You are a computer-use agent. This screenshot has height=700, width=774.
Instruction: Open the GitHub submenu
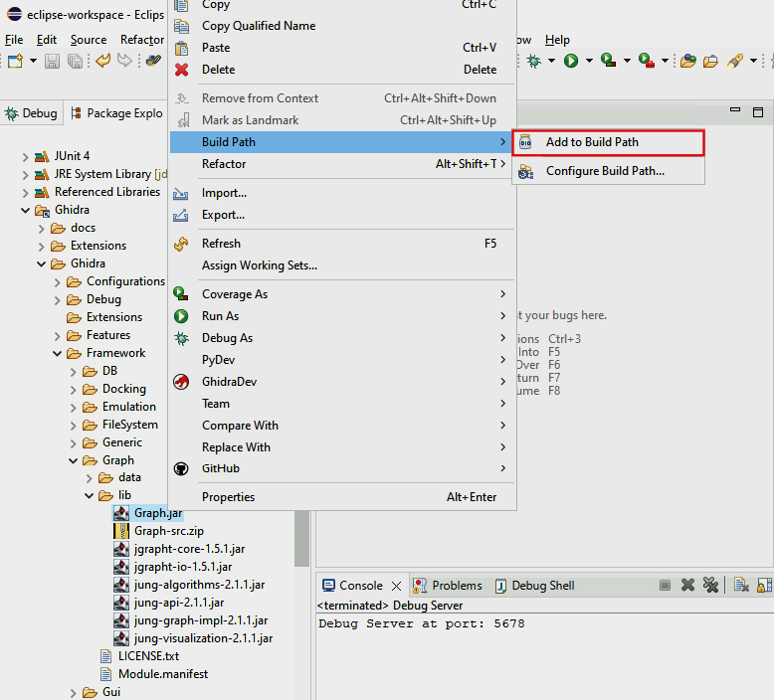(342, 468)
